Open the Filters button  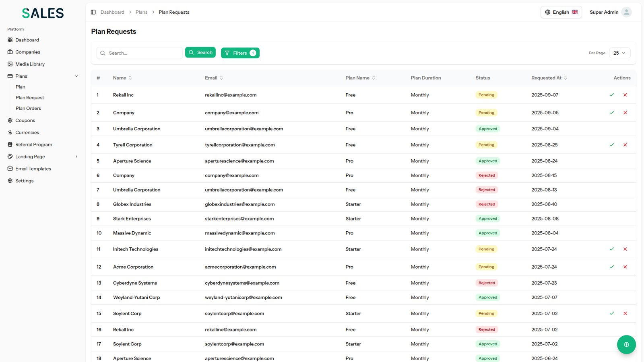tap(240, 53)
